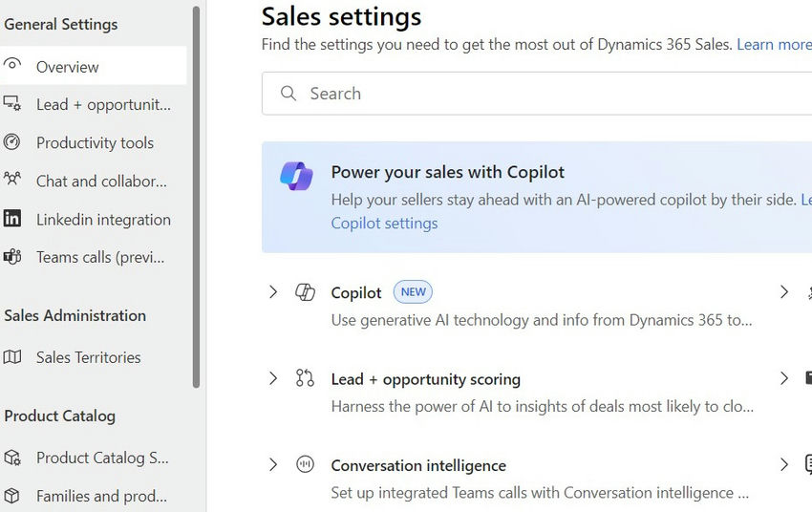Click 'Set up integrated Teams calls' description text
The height and width of the screenshot is (512, 812).
[x=540, y=492]
